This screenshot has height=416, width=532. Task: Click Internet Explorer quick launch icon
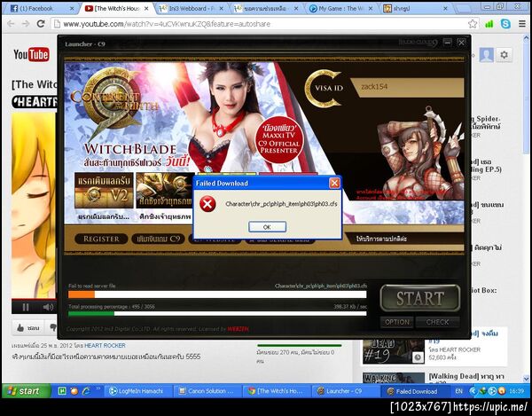coord(86,391)
